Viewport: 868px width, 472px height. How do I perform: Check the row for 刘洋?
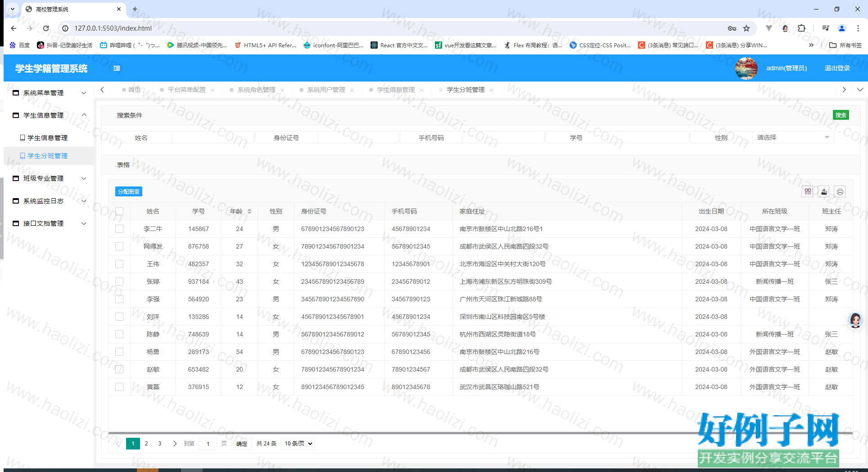pyautogui.click(x=119, y=317)
